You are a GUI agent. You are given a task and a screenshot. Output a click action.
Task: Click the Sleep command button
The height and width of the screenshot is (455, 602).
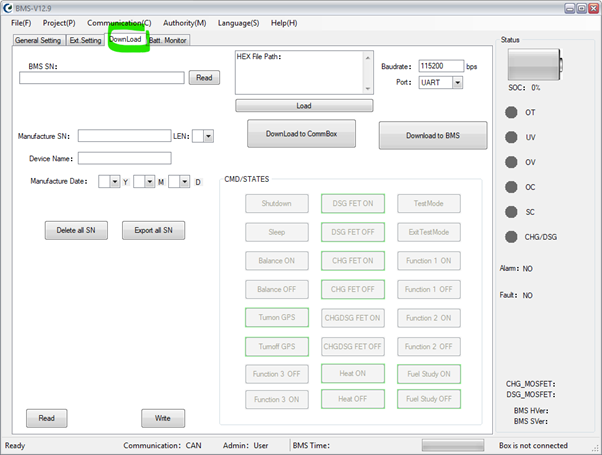[x=277, y=232]
